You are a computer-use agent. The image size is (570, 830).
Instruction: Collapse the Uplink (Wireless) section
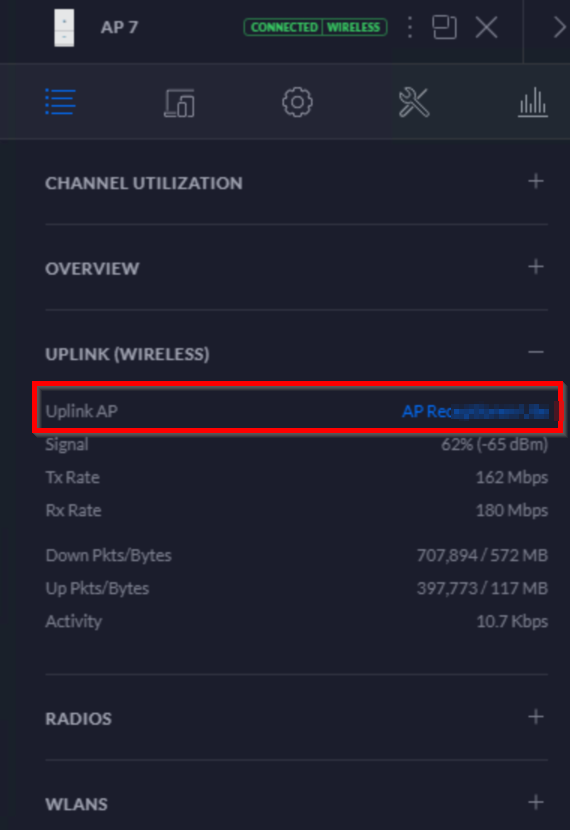(536, 352)
